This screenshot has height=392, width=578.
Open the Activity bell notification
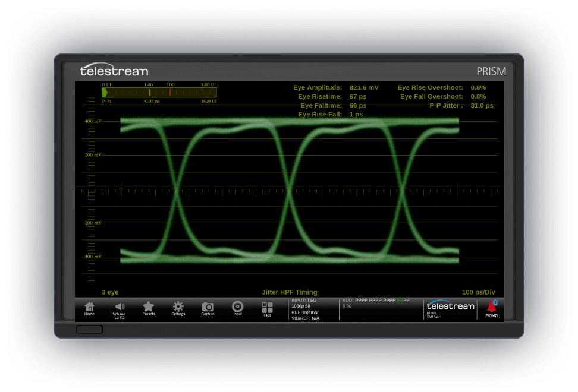click(x=491, y=309)
